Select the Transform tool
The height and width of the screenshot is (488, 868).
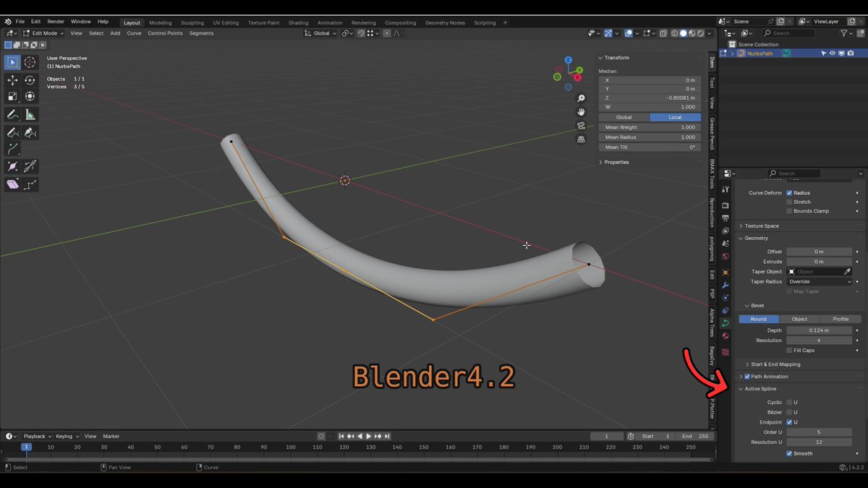30,96
